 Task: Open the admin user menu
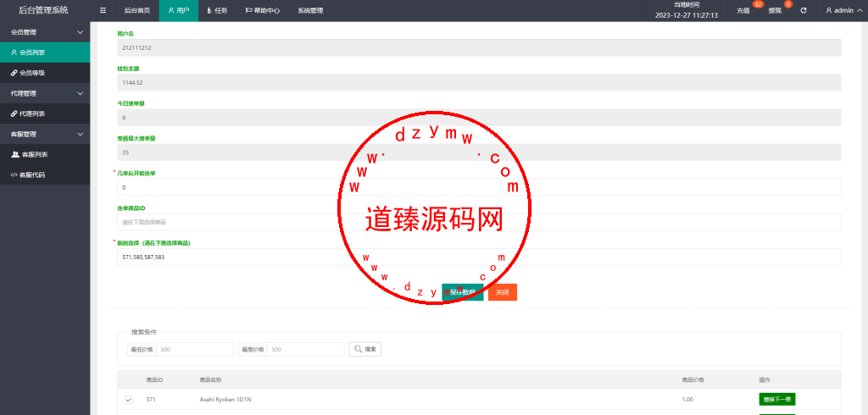[x=843, y=10]
